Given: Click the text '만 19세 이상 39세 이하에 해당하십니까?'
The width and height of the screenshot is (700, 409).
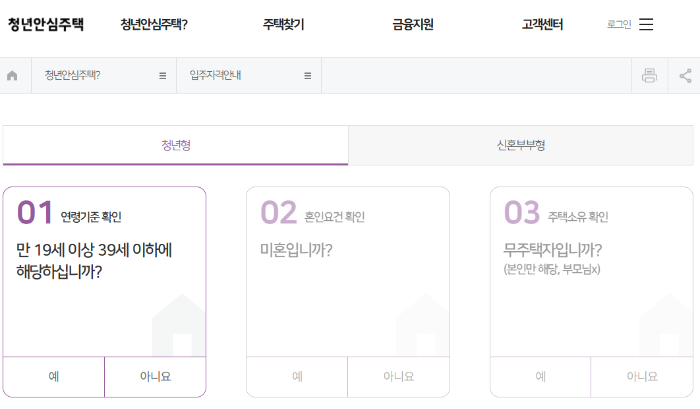Looking at the screenshot, I should click(94, 260).
